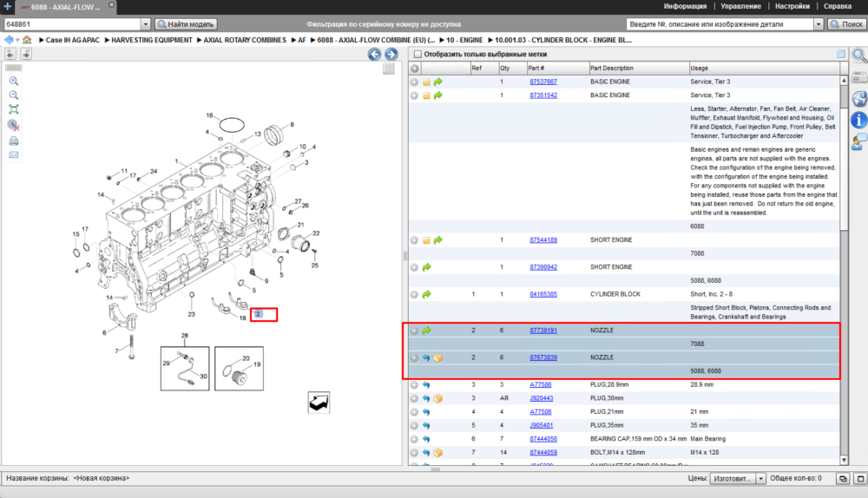Expand the Case IH AG APAC breadcrumb
The image size is (868, 498).
(42, 40)
